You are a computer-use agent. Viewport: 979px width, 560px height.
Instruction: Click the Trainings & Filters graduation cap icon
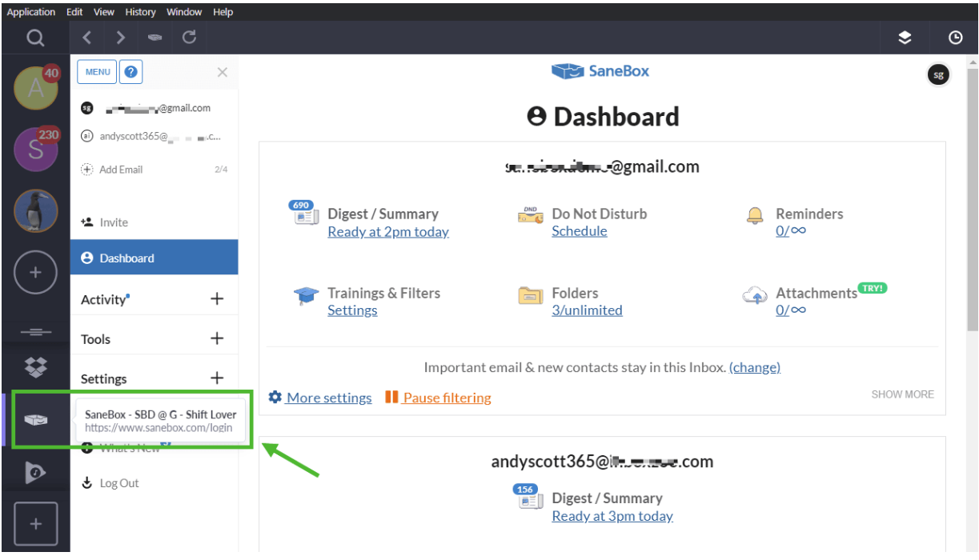pyautogui.click(x=307, y=297)
